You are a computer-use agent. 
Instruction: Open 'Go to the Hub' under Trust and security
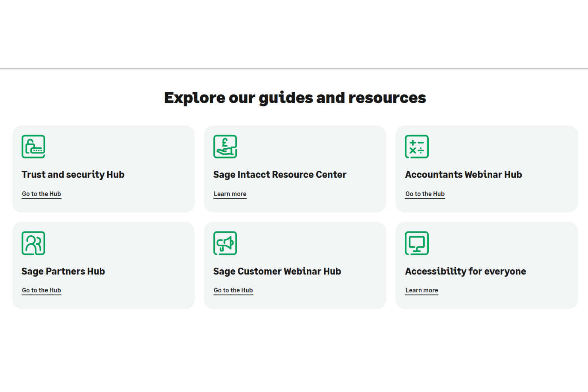(x=41, y=194)
